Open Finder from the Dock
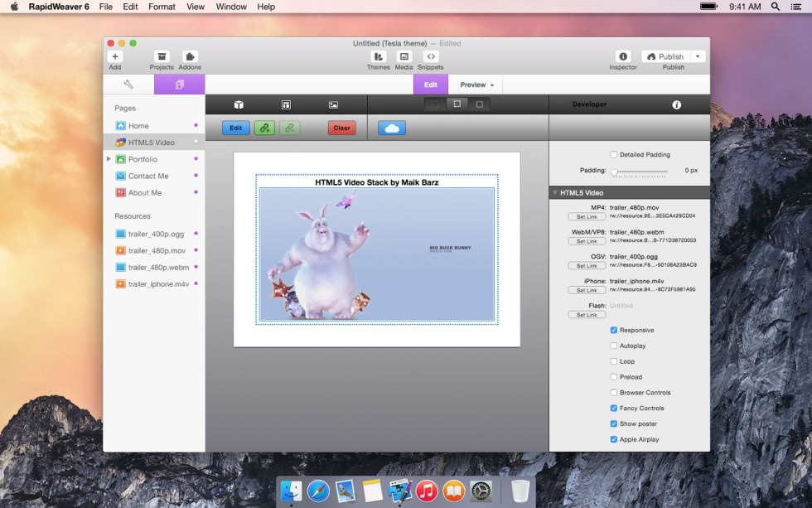Screen dimensions: 812x508 click(x=291, y=491)
